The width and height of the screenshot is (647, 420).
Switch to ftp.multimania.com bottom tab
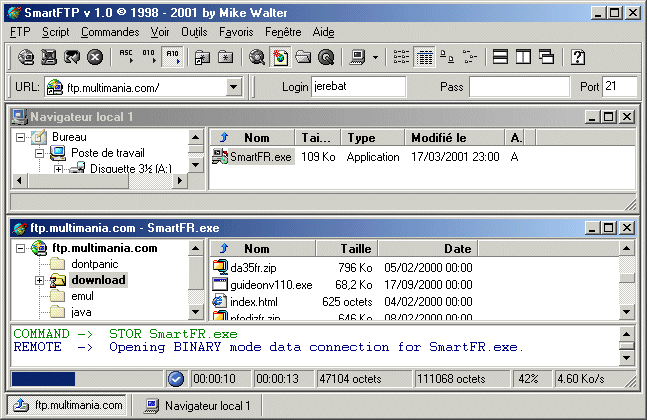[69, 405]
